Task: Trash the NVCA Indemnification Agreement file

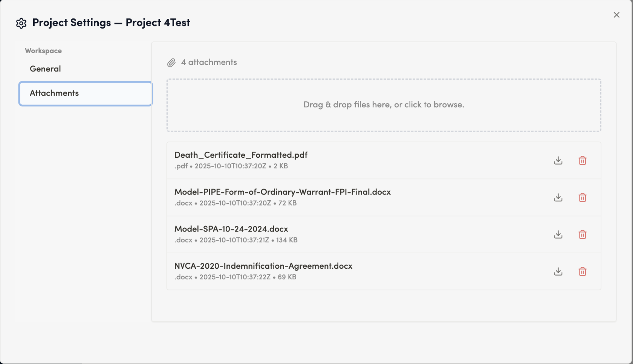Action: pyautogui.click(x=582, y=271)
